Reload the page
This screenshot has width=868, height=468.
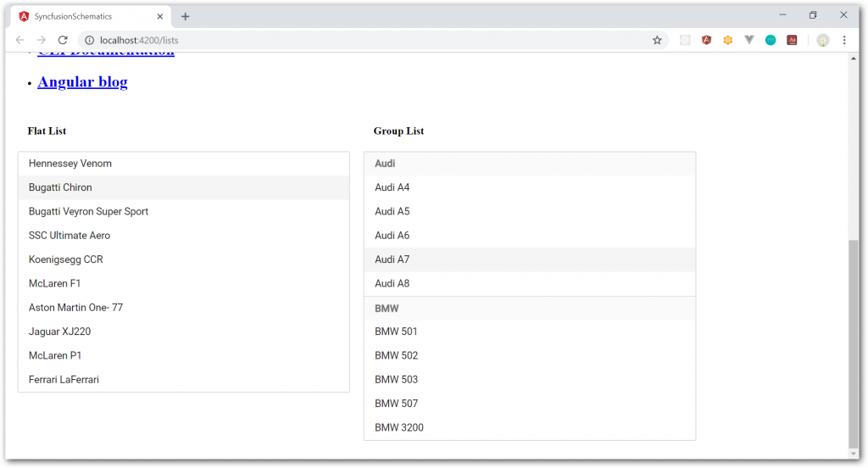click(63, 40)
